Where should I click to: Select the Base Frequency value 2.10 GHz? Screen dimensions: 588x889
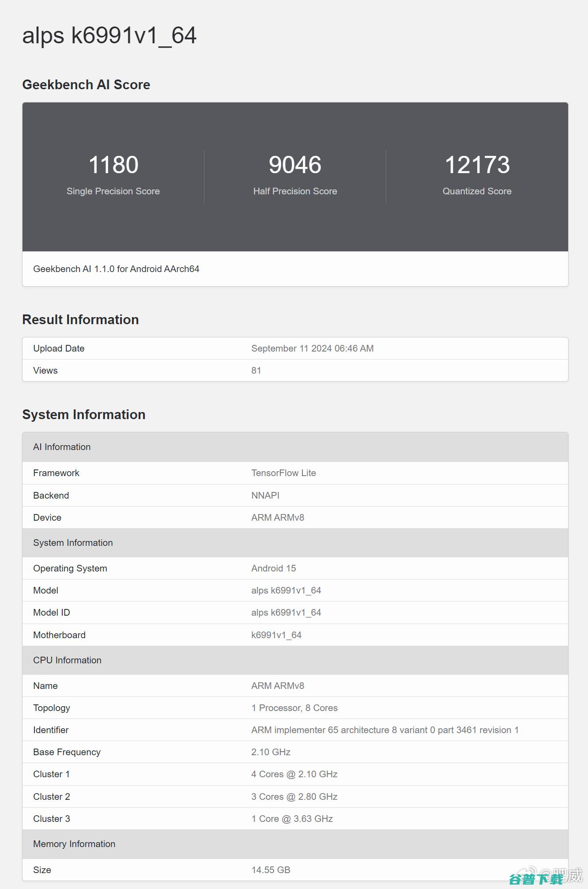point(271,752)
